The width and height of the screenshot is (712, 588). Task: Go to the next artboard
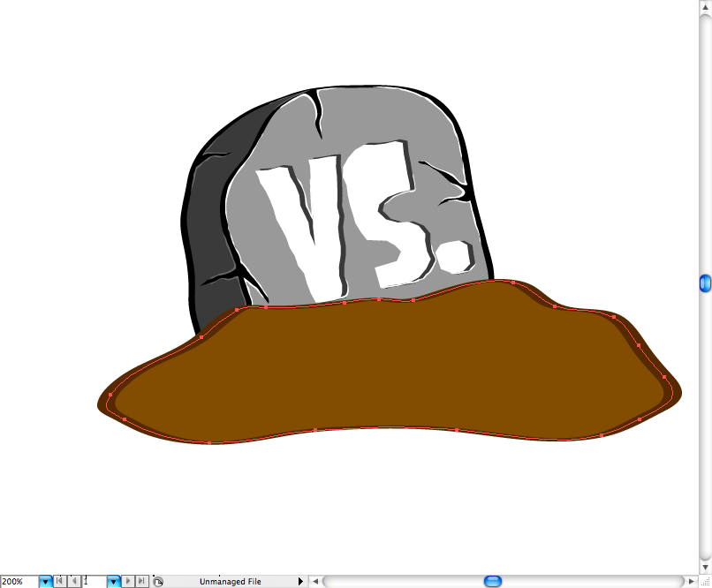click(128, 582)
